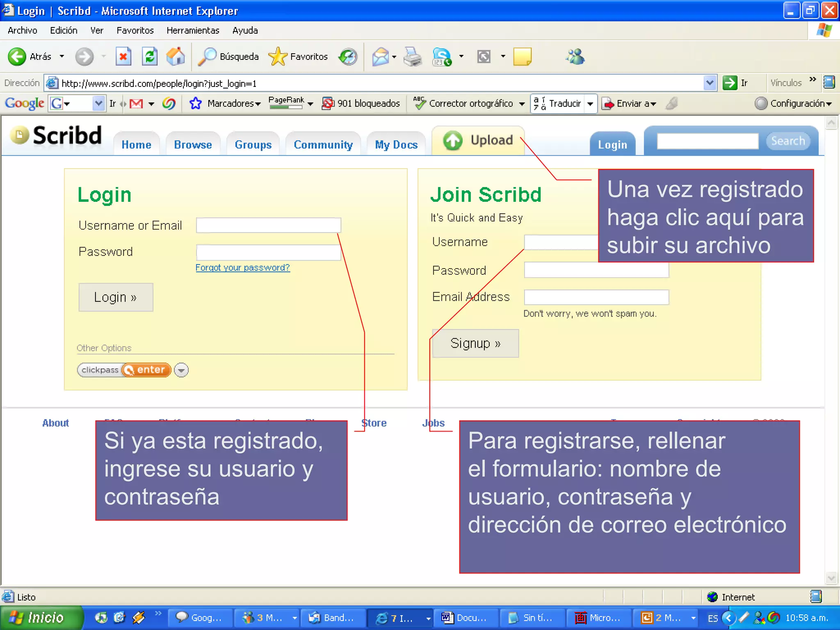Click the Traducir translate button
Image resolution: width=840 pixels, height=630 pixels.
pyautogui.click(x=558, y=103)
